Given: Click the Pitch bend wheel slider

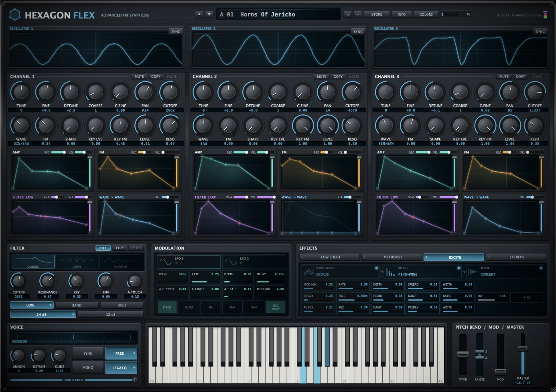Looking at the screenshot, I should [x=463, y=354].
